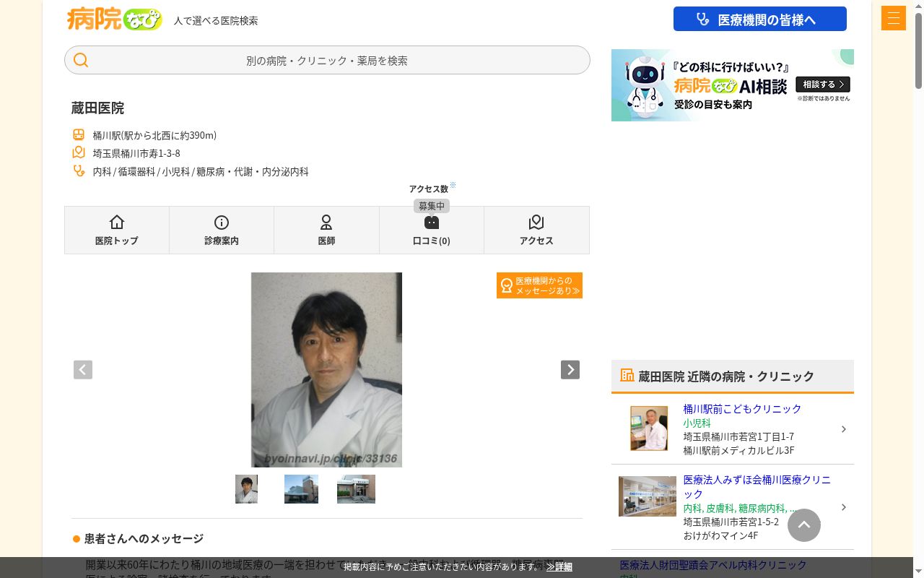924x578 pixels.
Task: Click the stethoscope icon beside 内科
Action: point(79,171)
